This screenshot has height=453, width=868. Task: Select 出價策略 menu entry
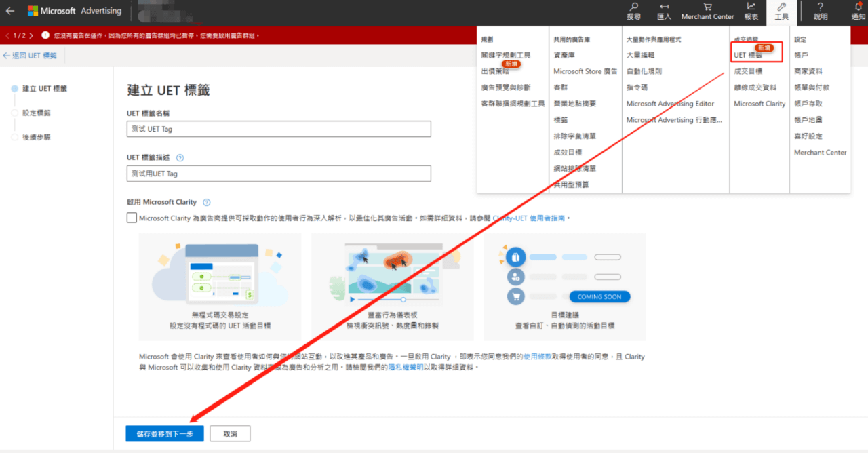tap(495, 71)
